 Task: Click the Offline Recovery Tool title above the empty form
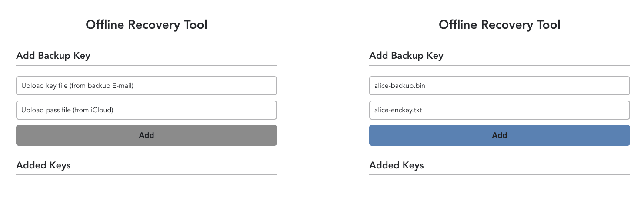click(147, 25)
